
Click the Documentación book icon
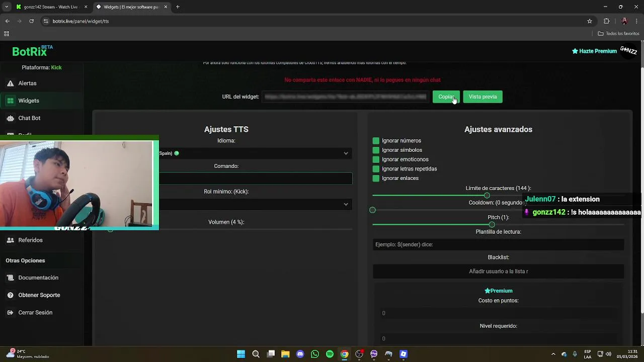[10, 278]
